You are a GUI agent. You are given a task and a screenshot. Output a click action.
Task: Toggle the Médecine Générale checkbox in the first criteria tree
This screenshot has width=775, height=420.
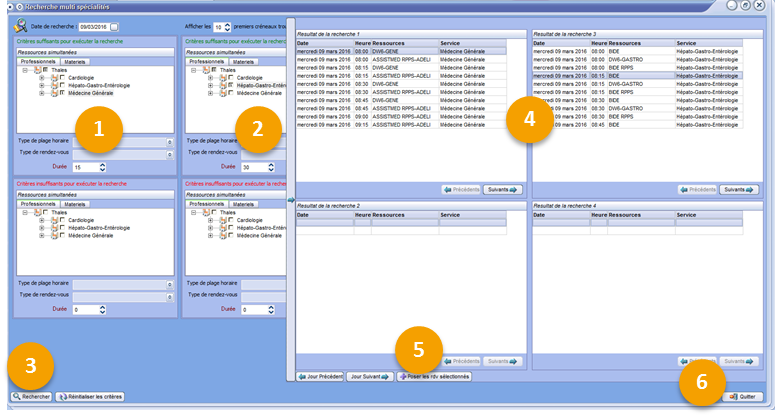click(63, 93)
